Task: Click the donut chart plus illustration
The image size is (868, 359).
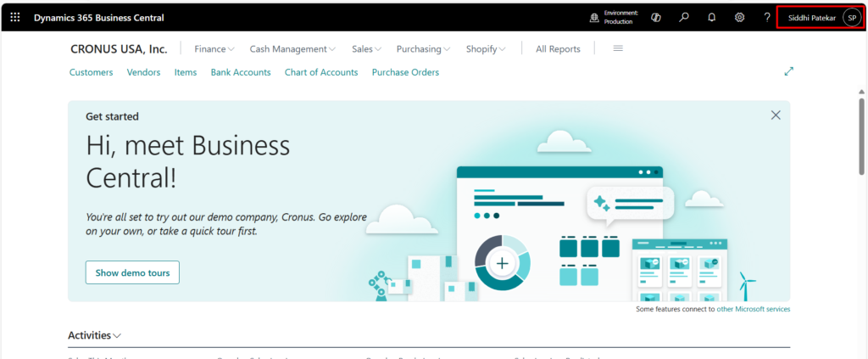Action: tap(502, 262)
